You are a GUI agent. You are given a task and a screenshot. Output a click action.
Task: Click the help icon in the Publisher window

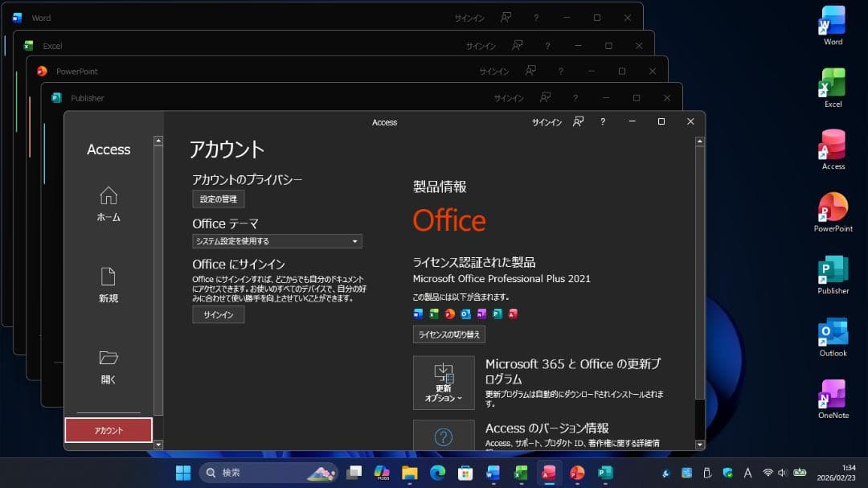click(x=575, y=98)
